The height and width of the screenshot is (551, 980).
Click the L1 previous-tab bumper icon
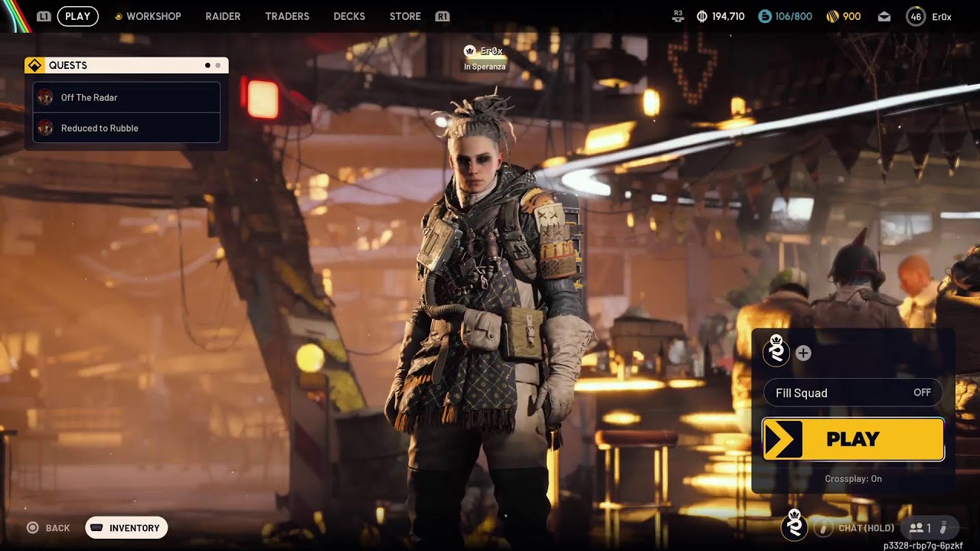(44, 16)
